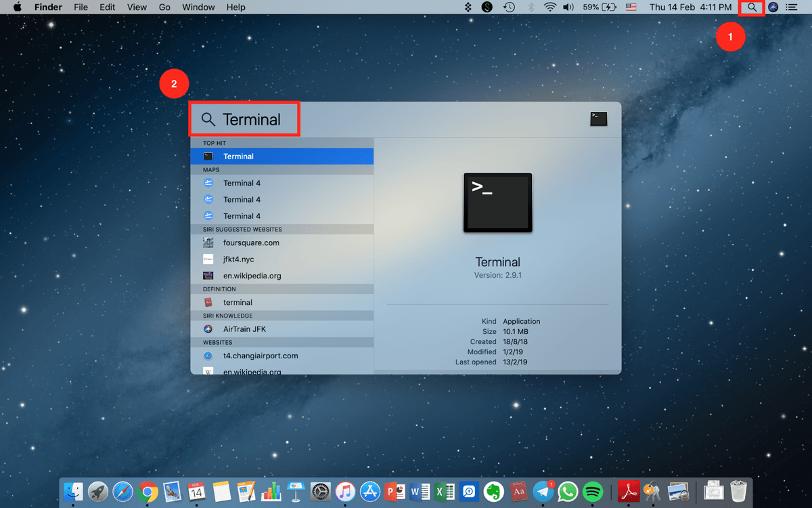
Task: Open Telegram from the Dock
Action: (x=543, y=491)
